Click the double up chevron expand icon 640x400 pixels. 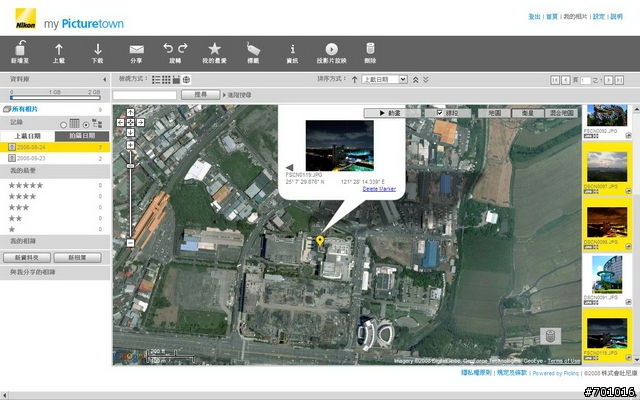416,80
